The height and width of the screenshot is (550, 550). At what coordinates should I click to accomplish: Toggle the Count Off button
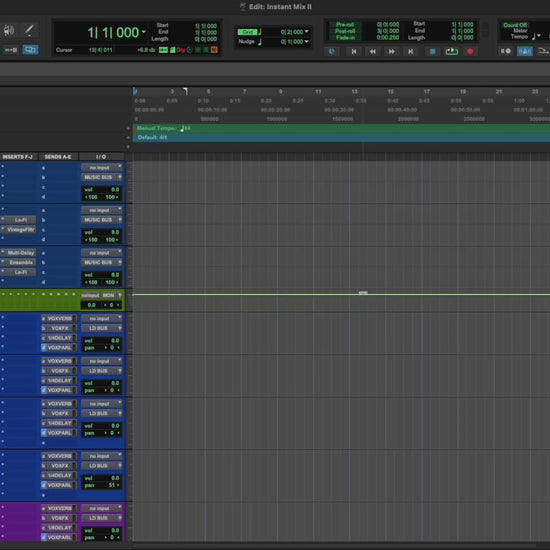pos(515,25)
